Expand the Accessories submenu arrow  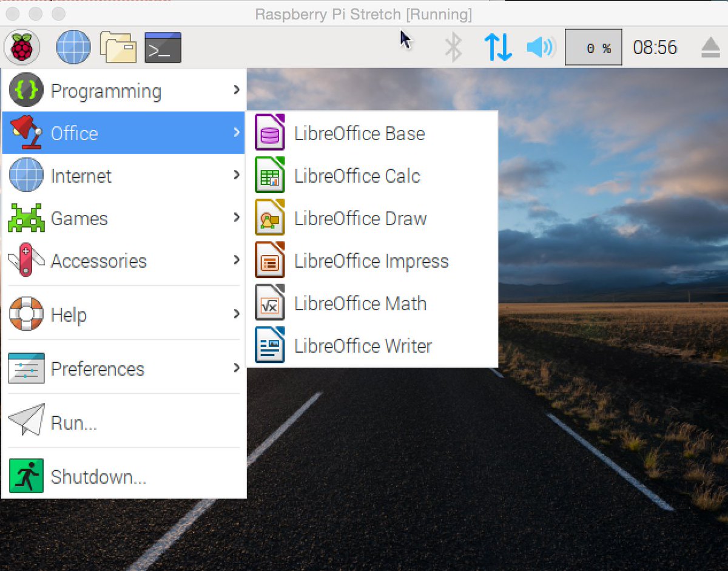coord(237,260)
